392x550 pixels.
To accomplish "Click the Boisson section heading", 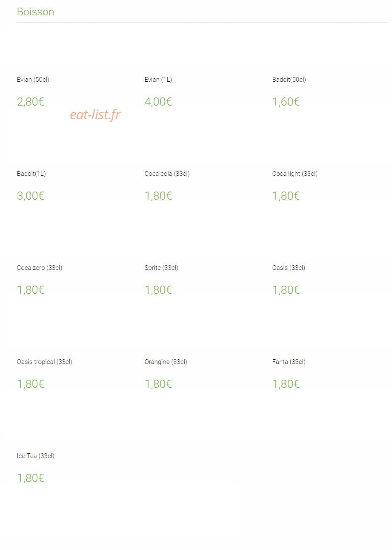I will click(35, 12).
